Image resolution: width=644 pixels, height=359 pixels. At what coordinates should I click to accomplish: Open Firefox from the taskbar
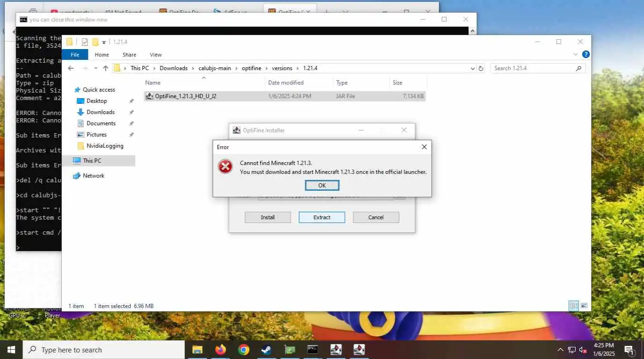220,350
